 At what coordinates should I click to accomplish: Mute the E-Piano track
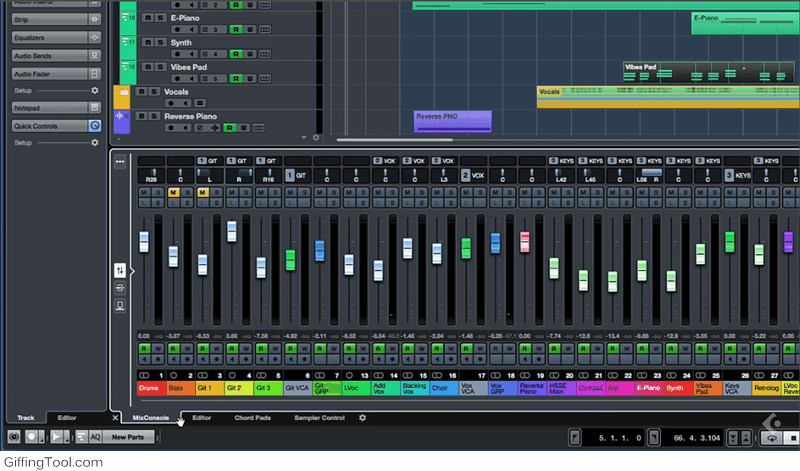[147, 18]
